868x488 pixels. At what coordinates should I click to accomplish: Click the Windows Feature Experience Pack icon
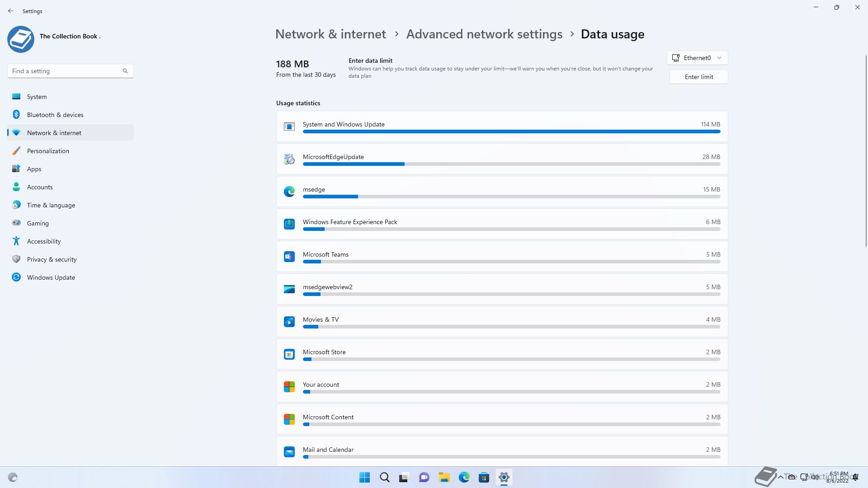[289, 224]
